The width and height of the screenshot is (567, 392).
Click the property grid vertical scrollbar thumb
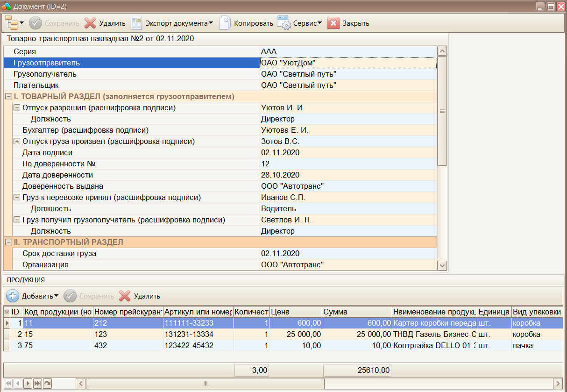click(x=442, y=111)
